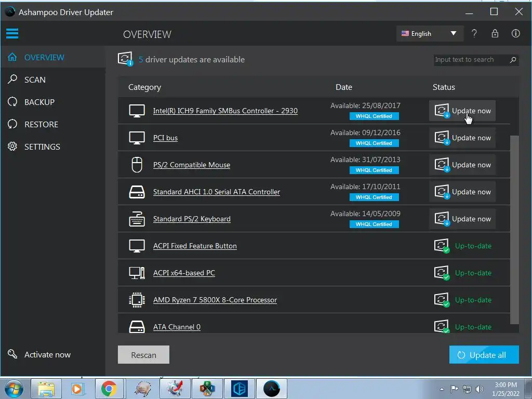The width and height of the screenshot is (532, 399).
Task: Click Activate now in sidebar
Action: coord(39,354)
